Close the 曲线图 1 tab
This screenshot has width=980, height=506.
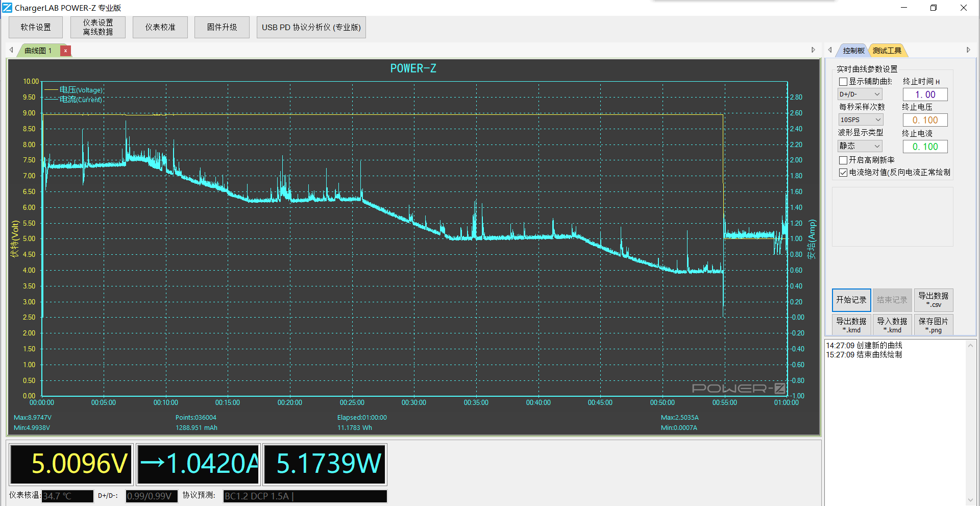65,51
